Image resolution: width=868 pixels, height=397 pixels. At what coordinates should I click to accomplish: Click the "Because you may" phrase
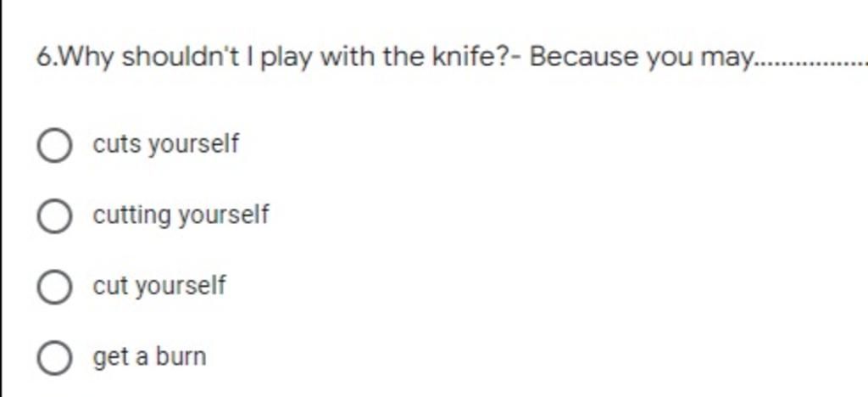point(642,57)
